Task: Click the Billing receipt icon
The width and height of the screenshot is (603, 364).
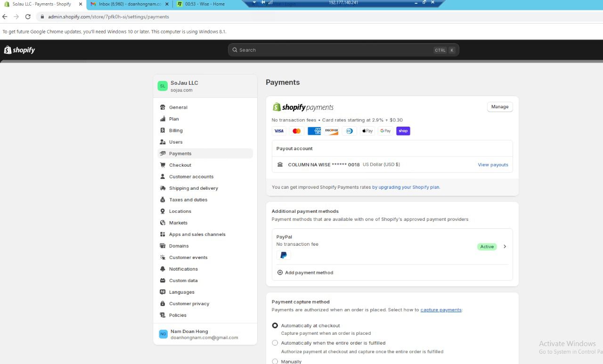Action: [163, 130]
